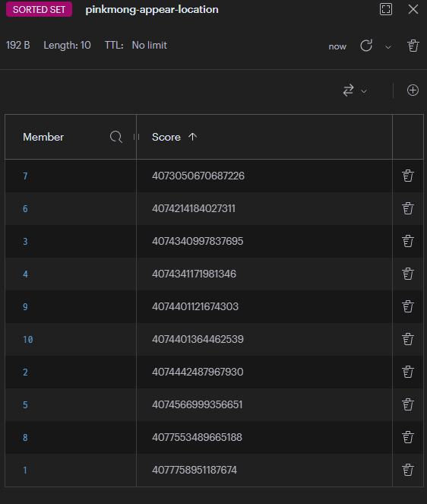Click member value 8
The height and width of the screenshot is (504, 427).
click(x=25, y=437)
